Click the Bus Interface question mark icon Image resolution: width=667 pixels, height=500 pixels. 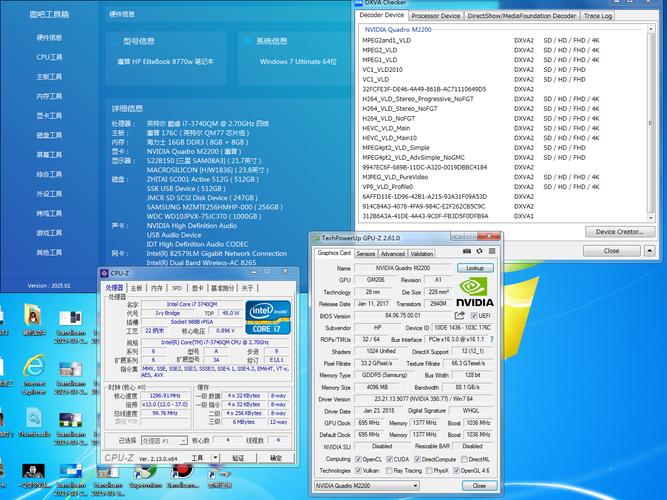click(x=492, y=340)
